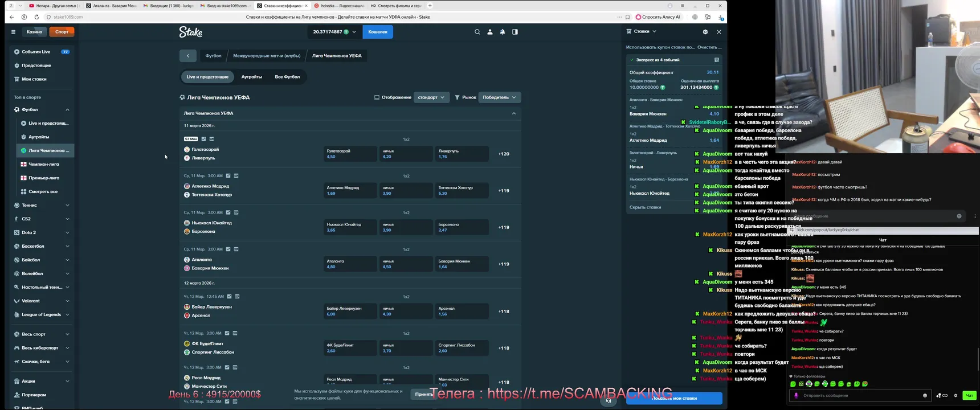Click the Stake logo
The height and width of the screenshot is (410, 980).
coord(191,32)
